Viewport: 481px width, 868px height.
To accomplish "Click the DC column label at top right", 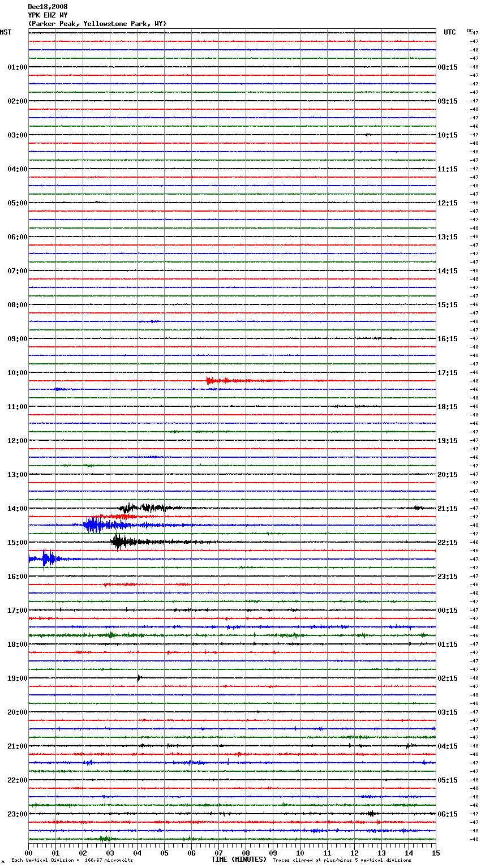I will [470, 31].
